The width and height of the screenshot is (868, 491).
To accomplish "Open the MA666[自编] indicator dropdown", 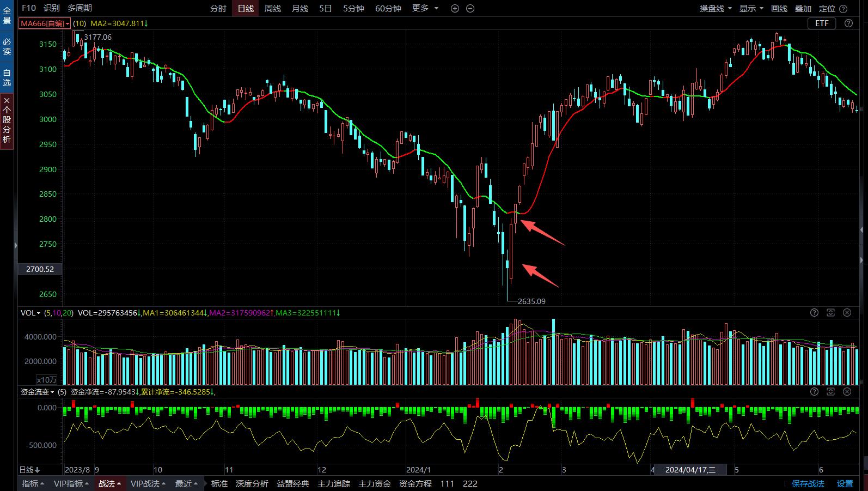I will [45, 23].
